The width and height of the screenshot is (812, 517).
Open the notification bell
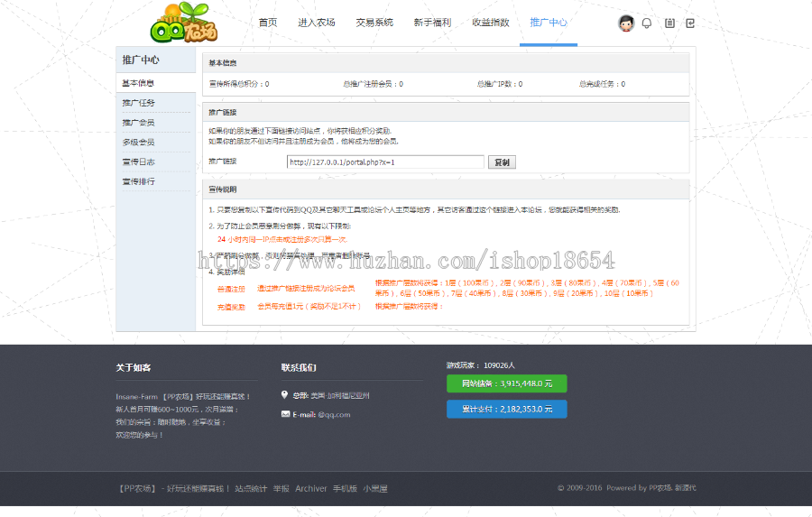pyautogui.click(x=647, y=23)
